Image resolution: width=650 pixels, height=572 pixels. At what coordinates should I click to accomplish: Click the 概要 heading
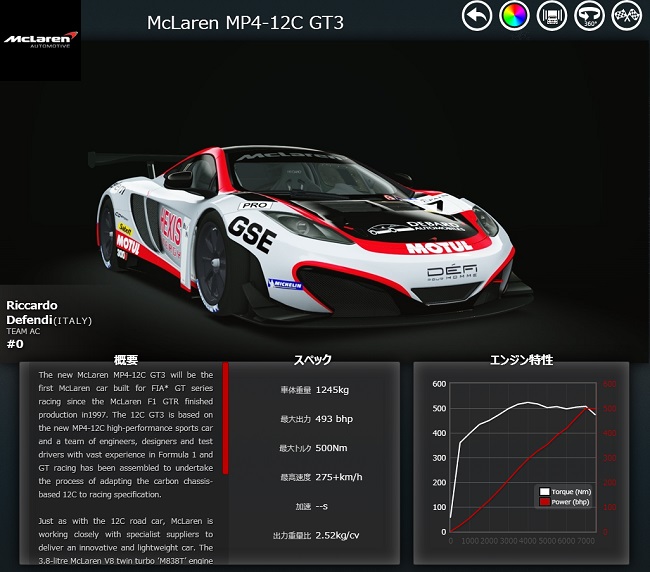[126, 359]
